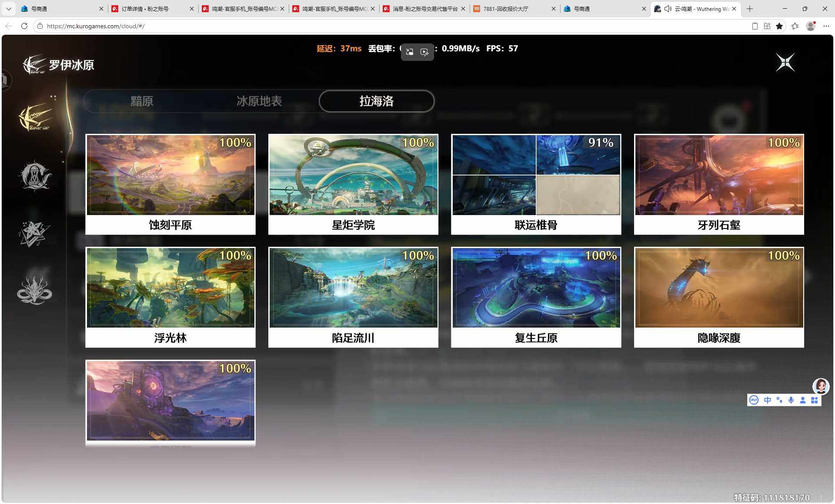Image resolution: width=835 pixels, height=504 pixels.
Task: Select the 拉海洛 tab
Action: pyautogui.click(x=377, y=101)
